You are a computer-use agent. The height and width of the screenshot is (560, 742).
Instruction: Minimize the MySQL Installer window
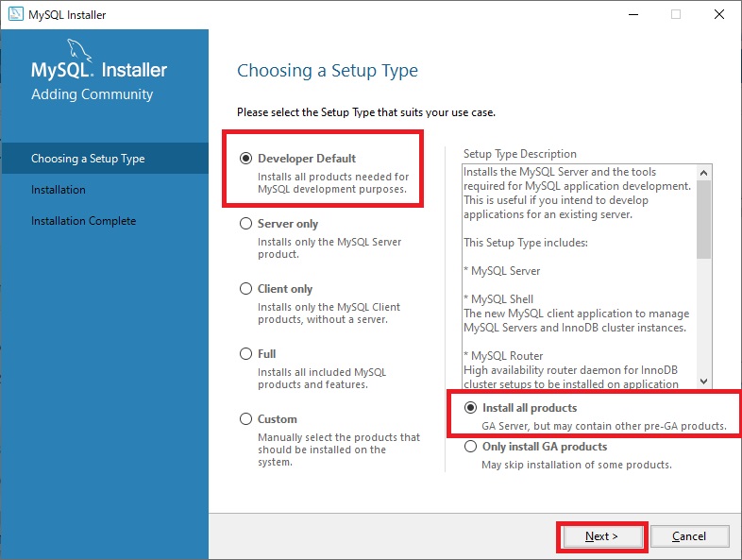[633, 14]
